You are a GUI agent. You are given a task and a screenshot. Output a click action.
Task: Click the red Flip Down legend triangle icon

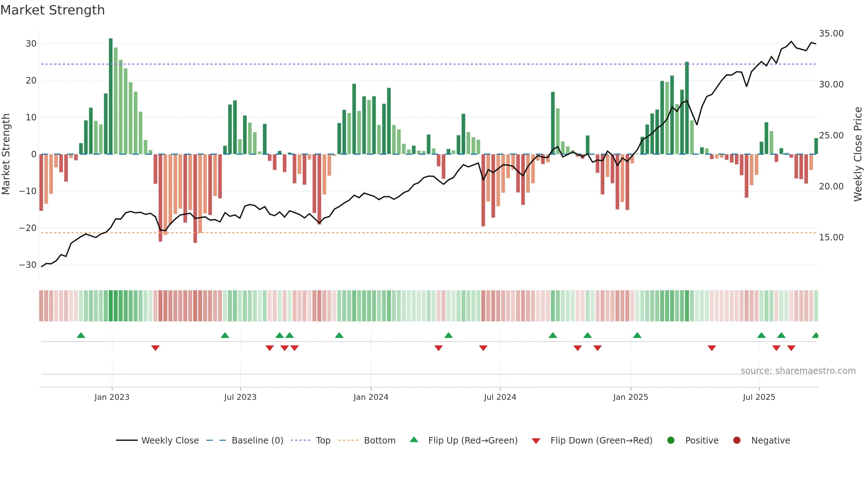(536, 441)
